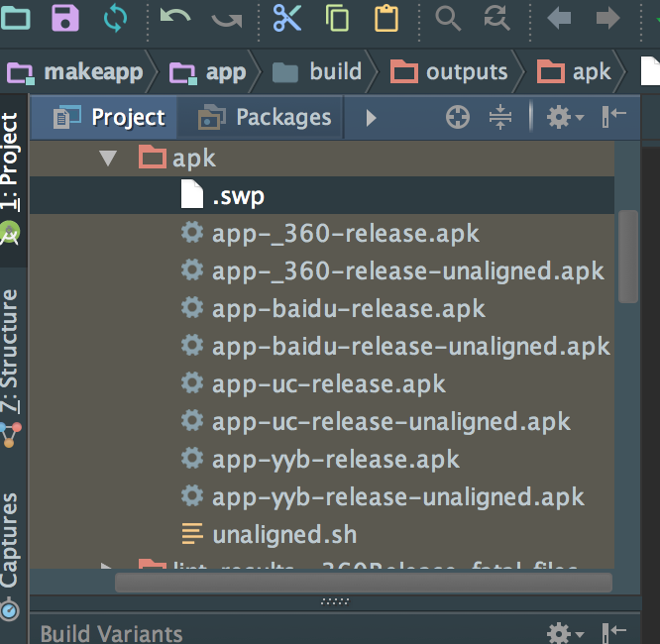Hide the Project panel with the pin-left icon
The width and height of the screenshot is (660, 644).
(614, 118)
